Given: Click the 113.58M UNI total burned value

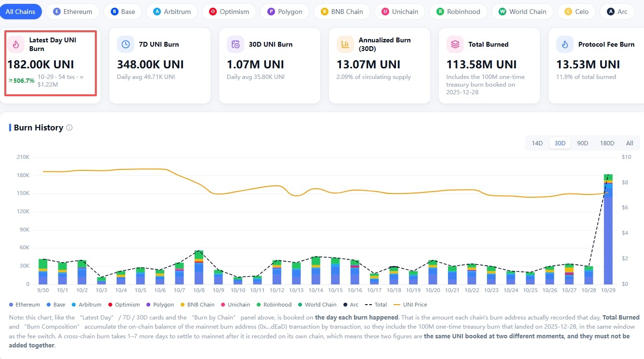Looking at the screenshot, I should tap(481, 64).
